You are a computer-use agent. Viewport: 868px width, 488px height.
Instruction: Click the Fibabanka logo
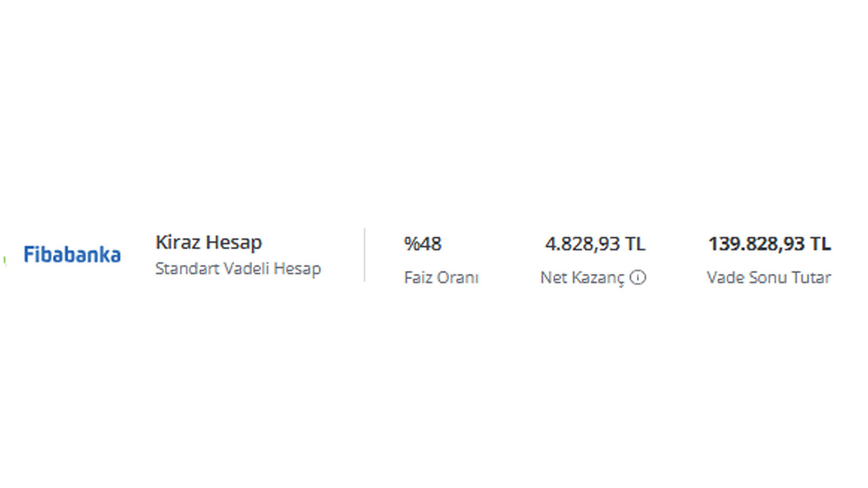pos(72,255)
